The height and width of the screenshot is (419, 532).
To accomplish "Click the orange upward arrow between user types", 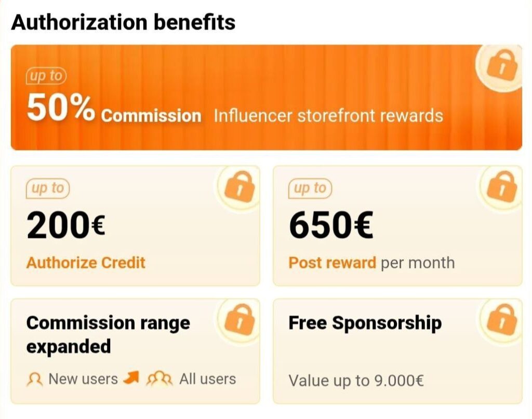I will [x=131, y=377].
